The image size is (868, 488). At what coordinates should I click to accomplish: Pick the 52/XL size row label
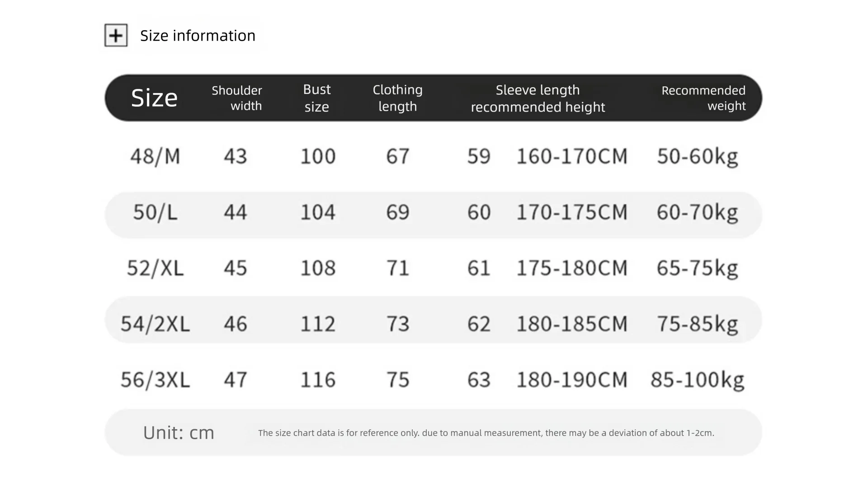click(155, 268)
